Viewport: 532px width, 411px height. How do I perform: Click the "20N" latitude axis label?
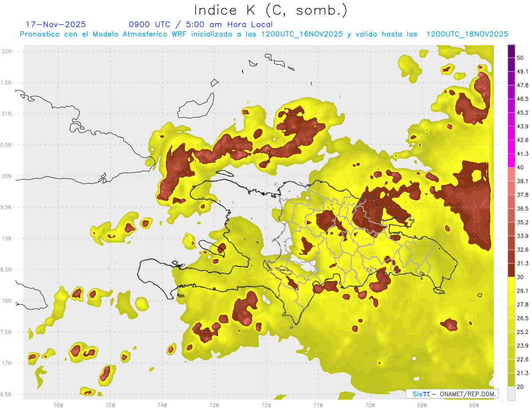(x=7, y=176)
